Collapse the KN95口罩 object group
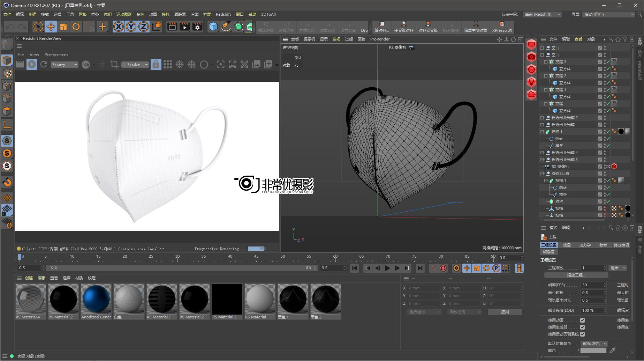644x361 pixels. coord(542,174)
